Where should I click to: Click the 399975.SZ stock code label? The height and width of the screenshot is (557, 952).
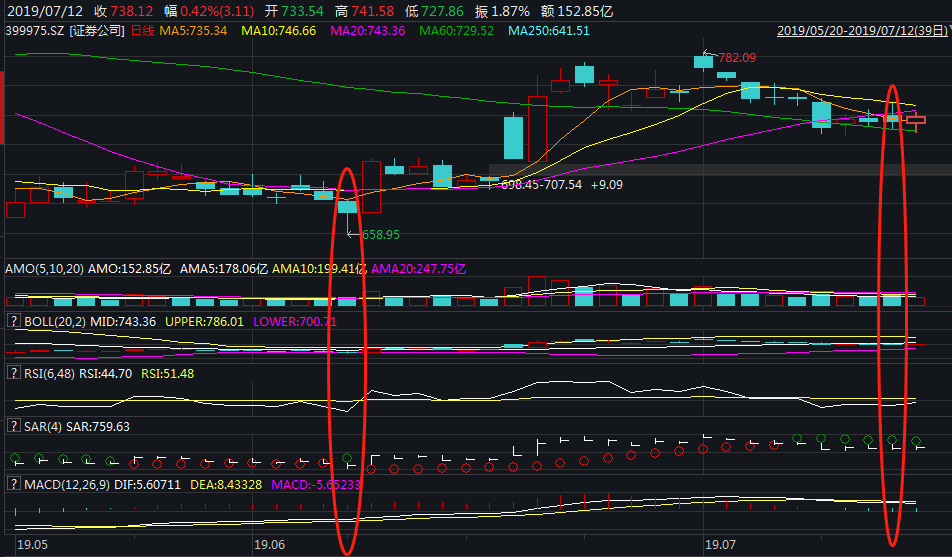coord(35,30)
